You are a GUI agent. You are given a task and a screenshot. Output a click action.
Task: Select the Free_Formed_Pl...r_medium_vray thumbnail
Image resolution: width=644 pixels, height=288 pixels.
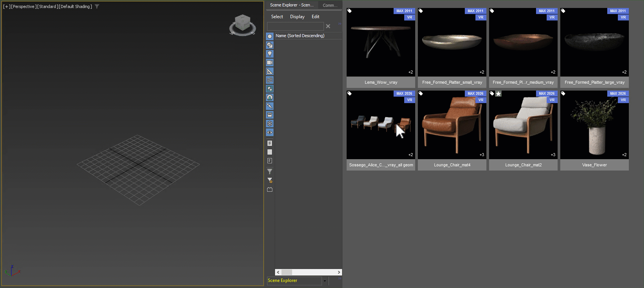tap(523, 42)
